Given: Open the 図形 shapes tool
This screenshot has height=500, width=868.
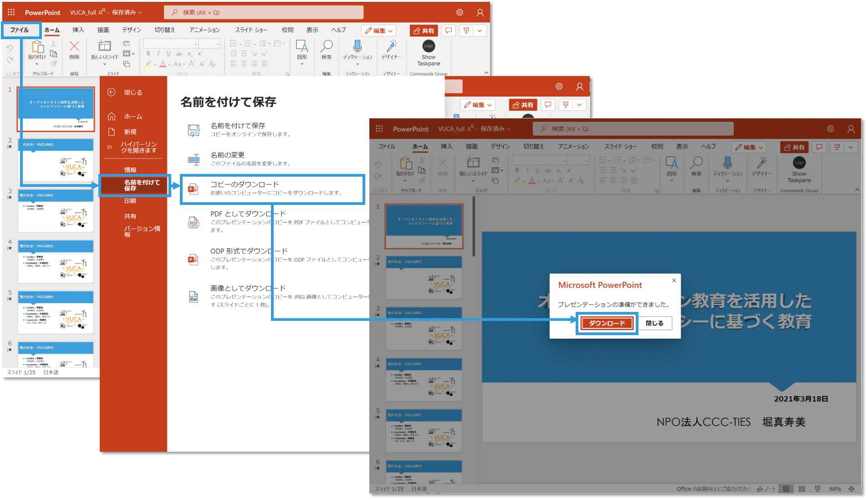Looking at the screenshot, I should 301,46.
